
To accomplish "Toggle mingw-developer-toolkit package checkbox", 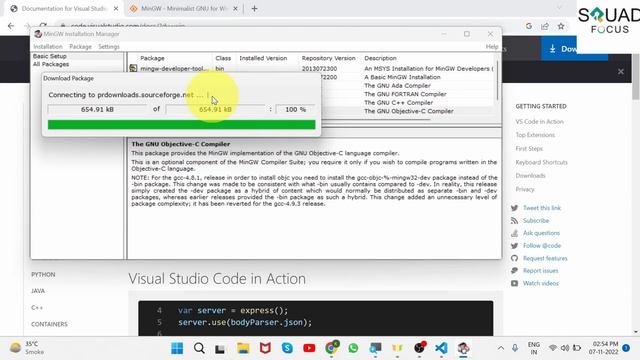I will (x=133, y=68).
